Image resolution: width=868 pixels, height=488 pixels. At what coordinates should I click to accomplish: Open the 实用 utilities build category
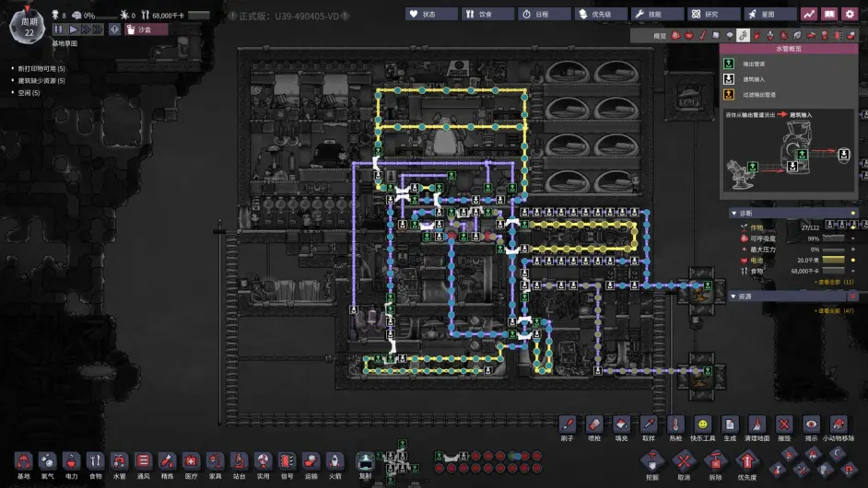click(x=263, y=465)
